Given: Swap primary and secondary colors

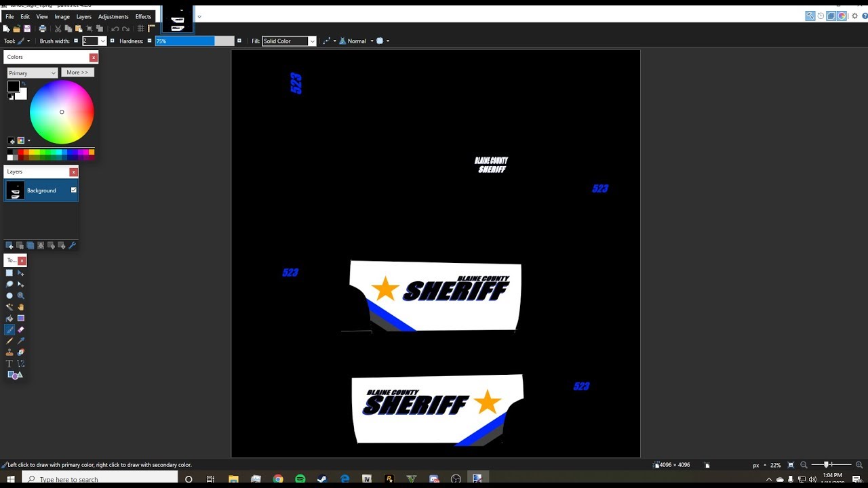Looking at the screenshot, I should click(24, 84).
